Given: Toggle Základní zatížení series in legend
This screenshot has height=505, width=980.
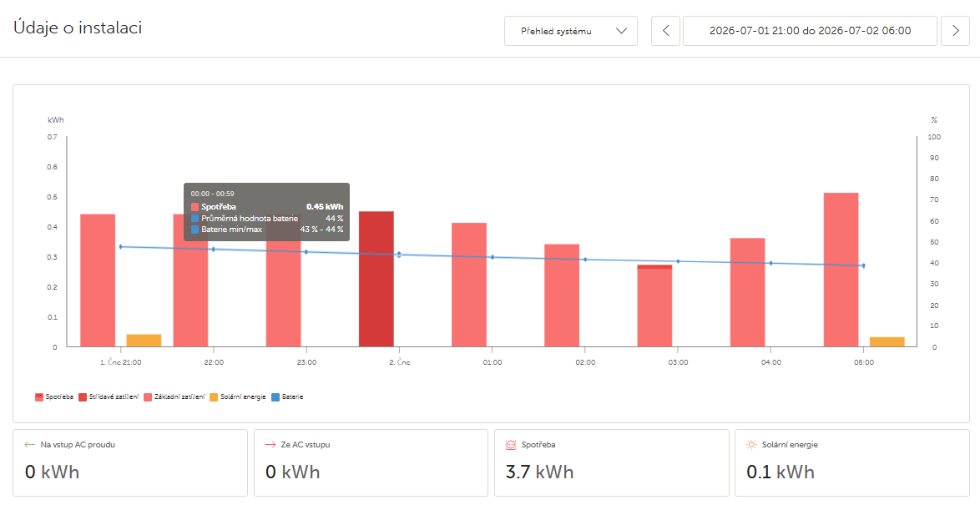Looking at the screenshot, I should coord(174,396).
